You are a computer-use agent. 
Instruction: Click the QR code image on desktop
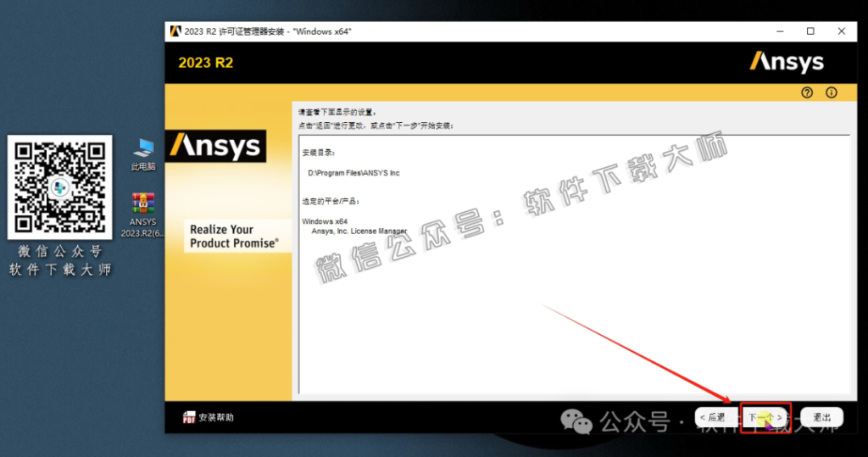(x=60, y=187)
